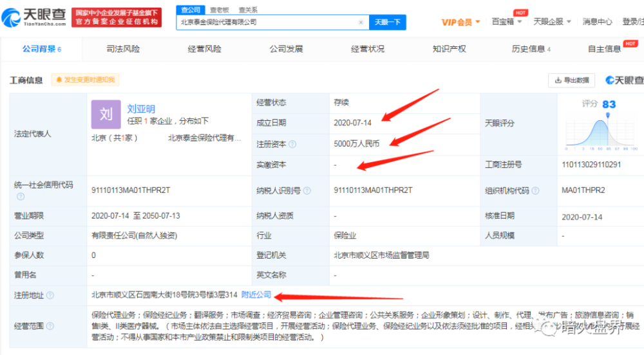Click the TianYanCha logo
The image size is (644, 355).
34,17
